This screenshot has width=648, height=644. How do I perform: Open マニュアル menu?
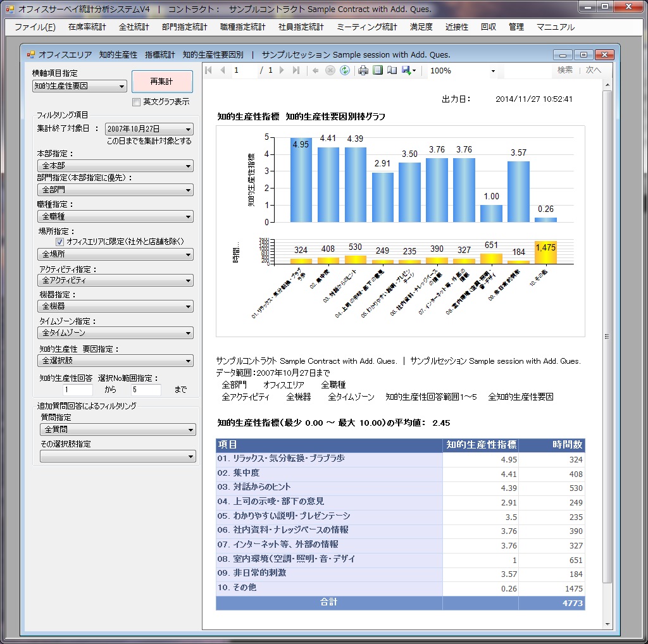pos(556,27)
